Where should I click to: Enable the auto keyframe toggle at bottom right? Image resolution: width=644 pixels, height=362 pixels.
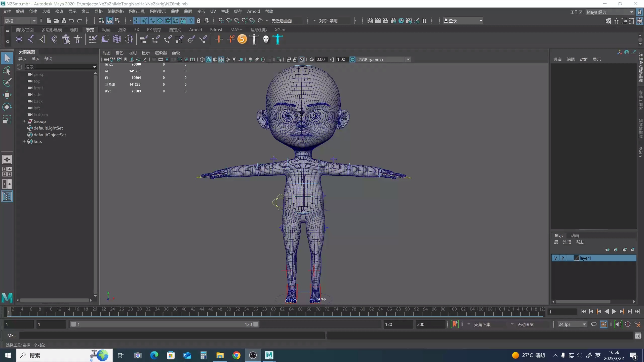(628, 325)
